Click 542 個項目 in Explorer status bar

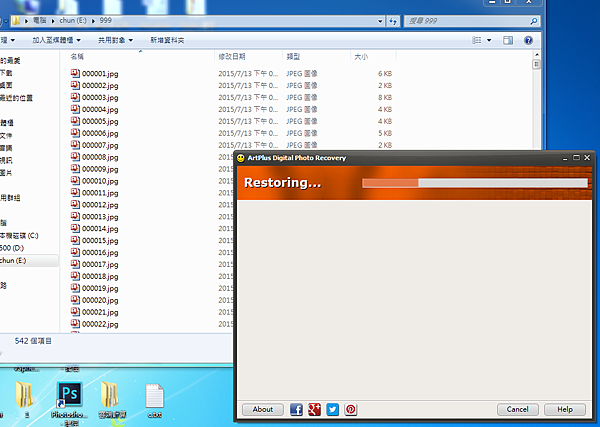pyautogui.click(x=33, y=341)
